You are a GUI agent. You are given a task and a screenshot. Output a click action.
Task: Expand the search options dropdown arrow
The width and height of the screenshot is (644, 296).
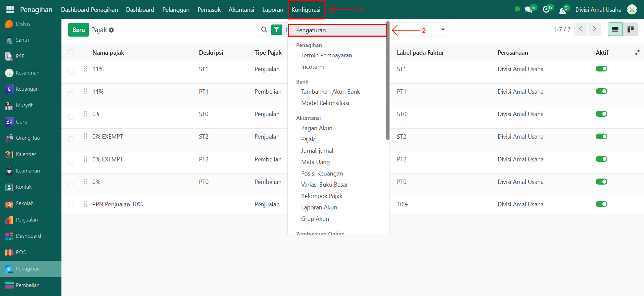[443, 30]
